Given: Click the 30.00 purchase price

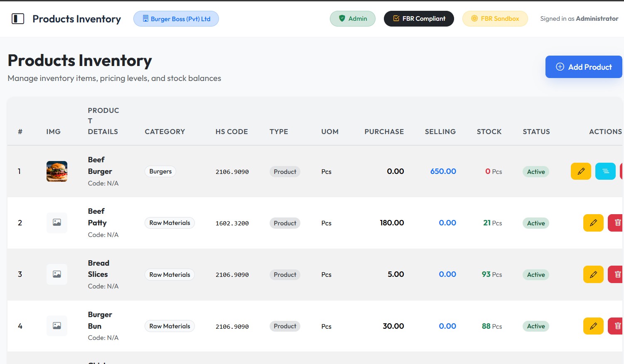Looking at the screenshot, I should tap(393, 326).
